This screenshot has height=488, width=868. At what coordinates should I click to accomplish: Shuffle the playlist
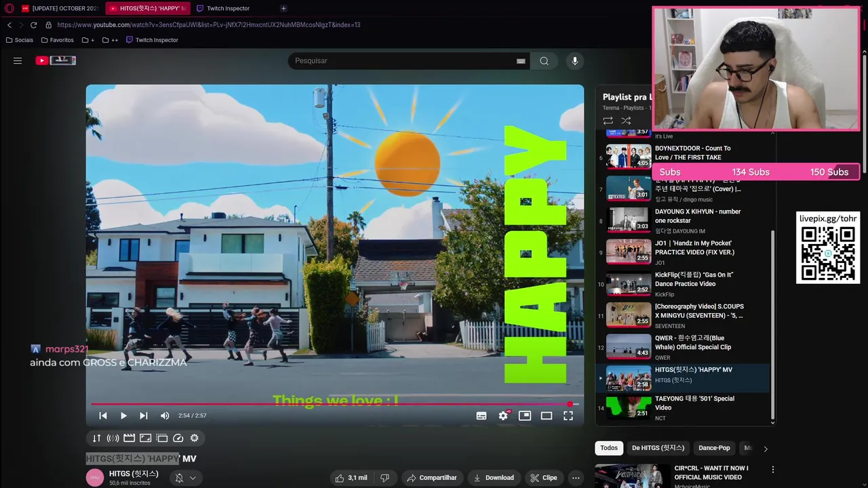click(626, 121)
